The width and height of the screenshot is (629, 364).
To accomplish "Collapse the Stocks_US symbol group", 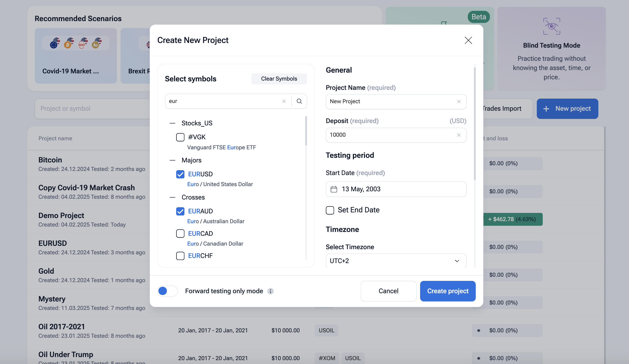I will pos(172,123).
